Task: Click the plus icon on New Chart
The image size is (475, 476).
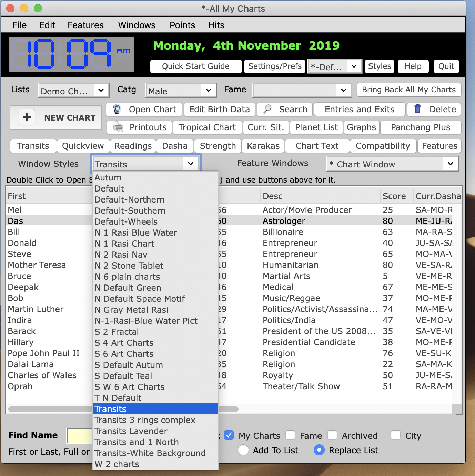Action: tap(27, 117)
